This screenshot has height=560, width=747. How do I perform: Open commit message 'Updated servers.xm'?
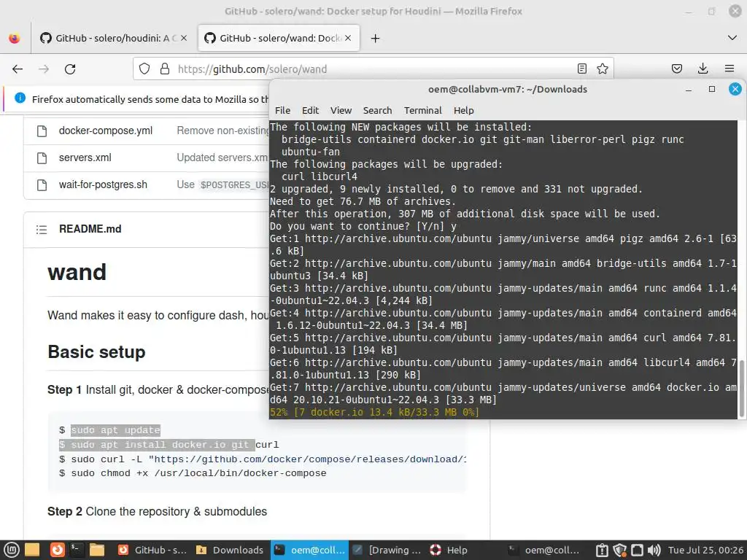point(222,157)
